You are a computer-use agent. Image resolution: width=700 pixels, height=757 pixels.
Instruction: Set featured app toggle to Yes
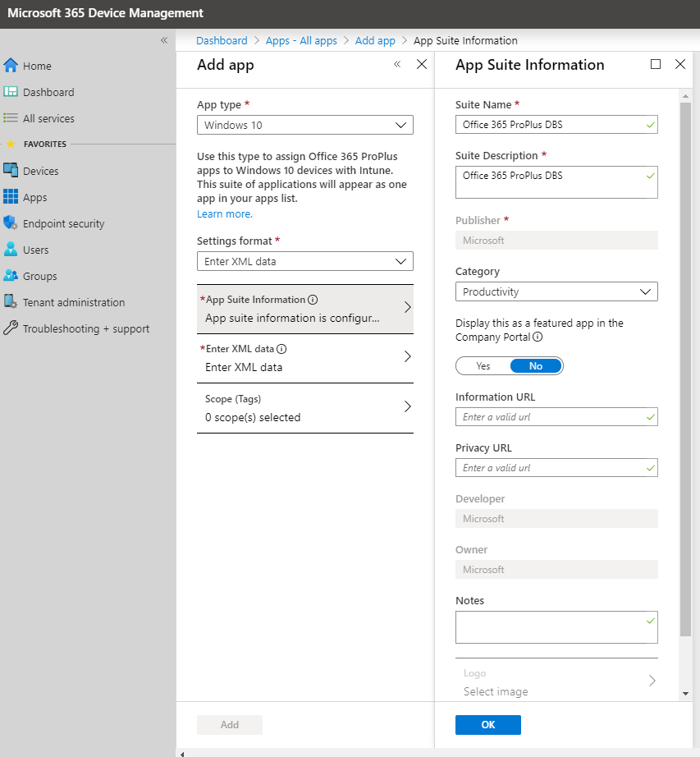483,366
